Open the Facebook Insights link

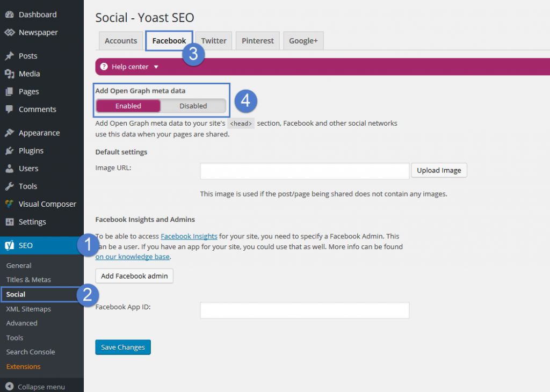[x=189, y=236]
